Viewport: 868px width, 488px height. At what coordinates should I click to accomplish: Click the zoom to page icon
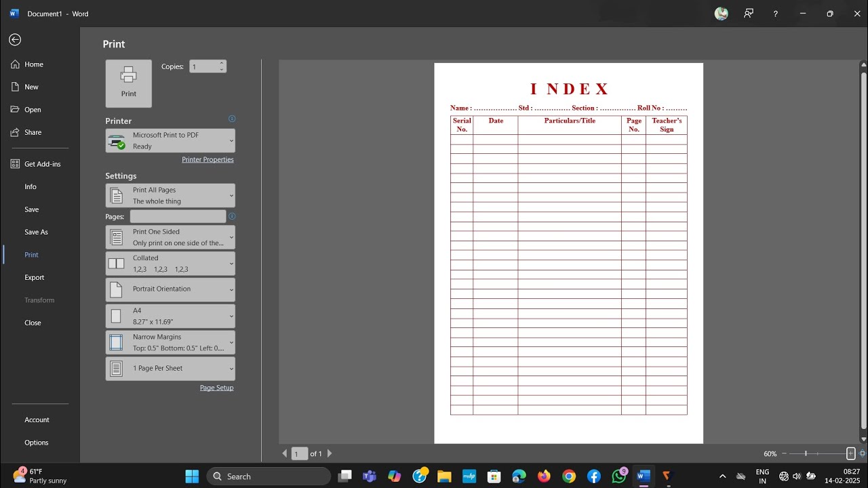pyautogui.click(x=863, y=453)
